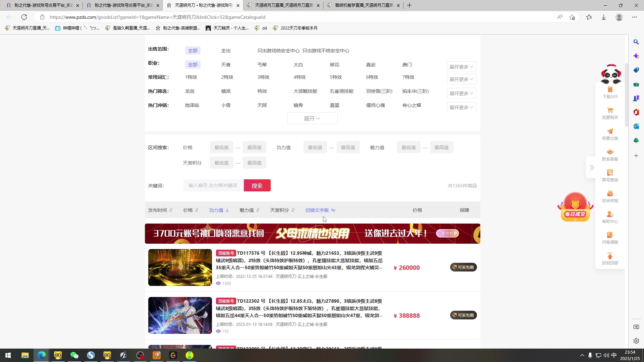This screenshot has height=362, width=644.
Task: Filter by 地泽临 hot item
Action: tap(192, 105)
